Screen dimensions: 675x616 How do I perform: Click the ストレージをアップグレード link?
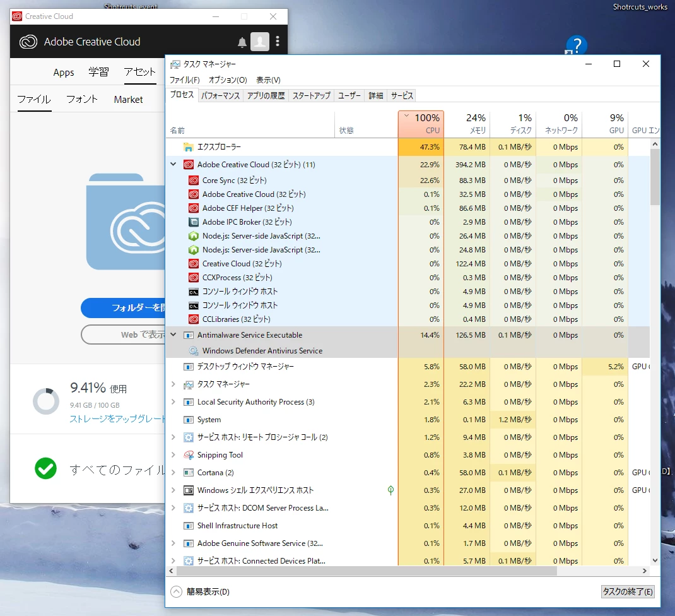(x=117, y=418)
